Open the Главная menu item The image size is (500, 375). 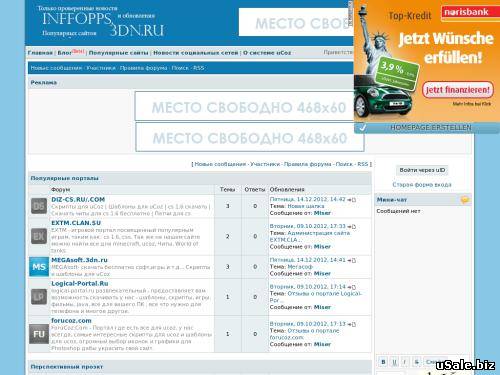(x=40, y=53)
